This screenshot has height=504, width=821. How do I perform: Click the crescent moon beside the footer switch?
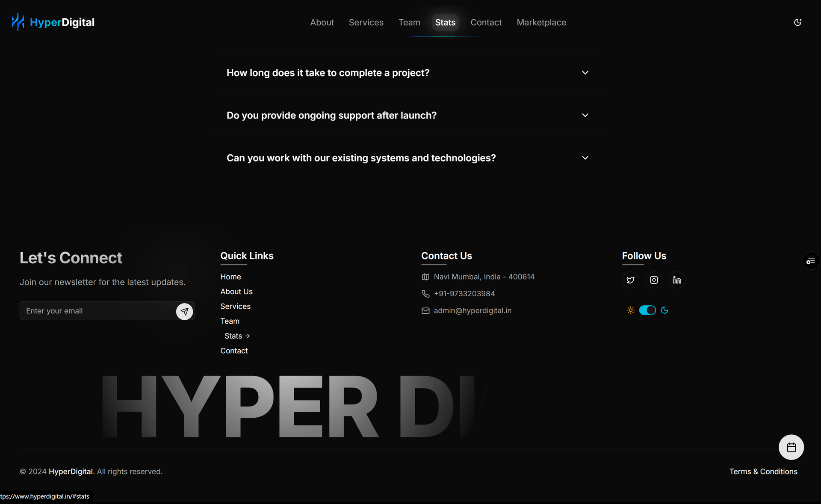point(664,310)
